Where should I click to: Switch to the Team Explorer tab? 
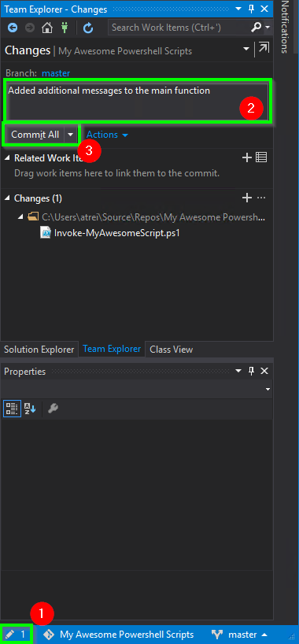coord(112,349)
